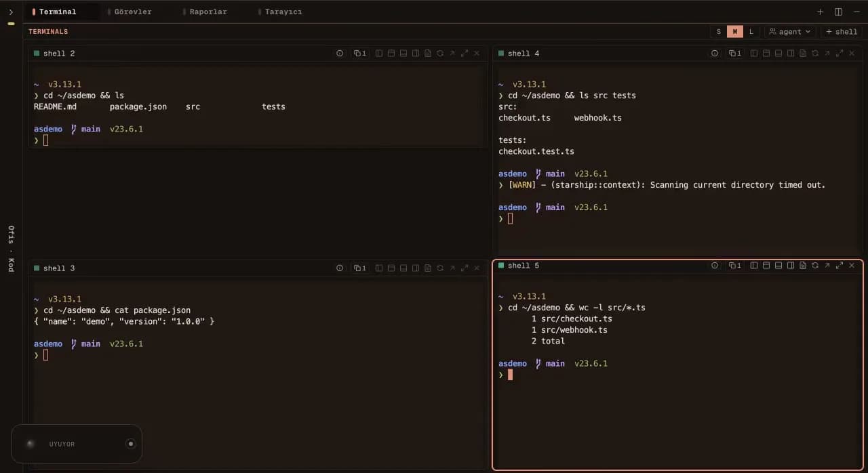Click the refresh icon in shell 5 header
This screenshot has height=473, width=868.
point(815,266)
